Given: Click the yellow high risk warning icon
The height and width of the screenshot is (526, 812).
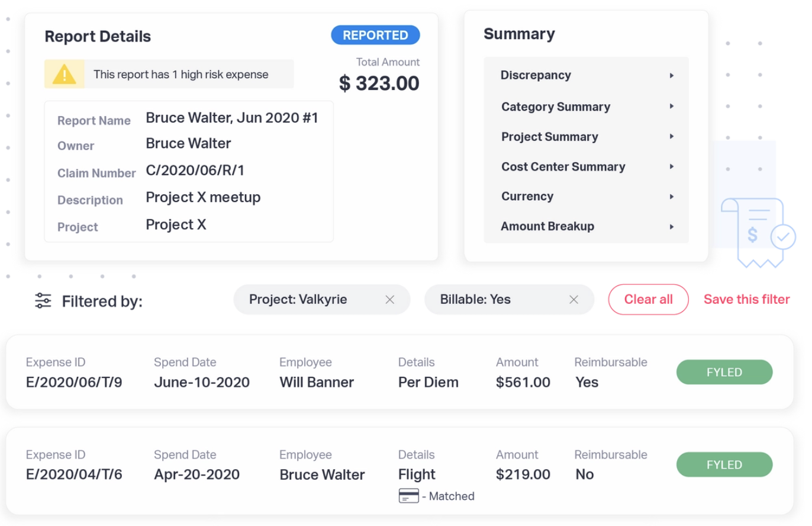Looking at the screenshot, I should (64, 74).
